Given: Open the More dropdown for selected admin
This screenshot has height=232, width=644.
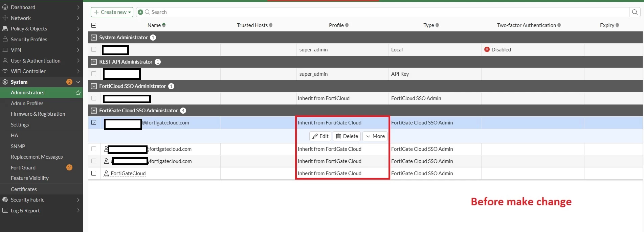Looking at the screenshot, I should [375, 136].
